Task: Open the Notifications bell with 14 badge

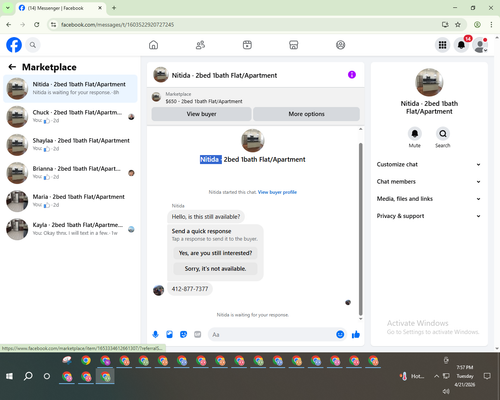Action: pos(461,45)
